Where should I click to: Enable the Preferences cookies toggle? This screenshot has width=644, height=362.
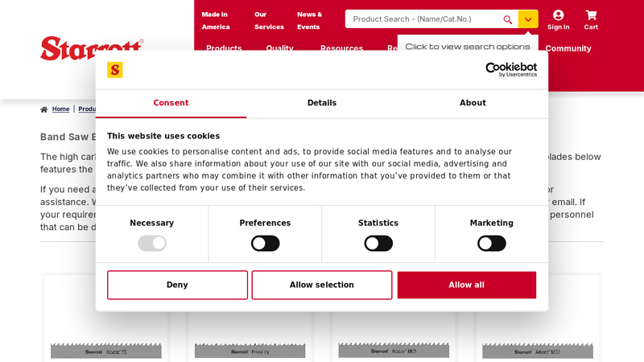tap(265, 243)
